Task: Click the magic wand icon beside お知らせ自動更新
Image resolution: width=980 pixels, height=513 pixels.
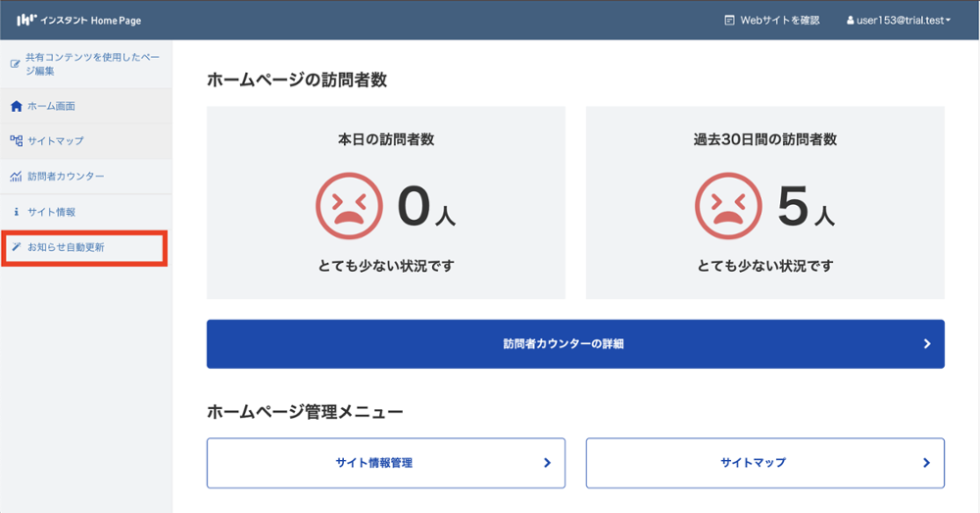Action: click(x=16, y=247)
